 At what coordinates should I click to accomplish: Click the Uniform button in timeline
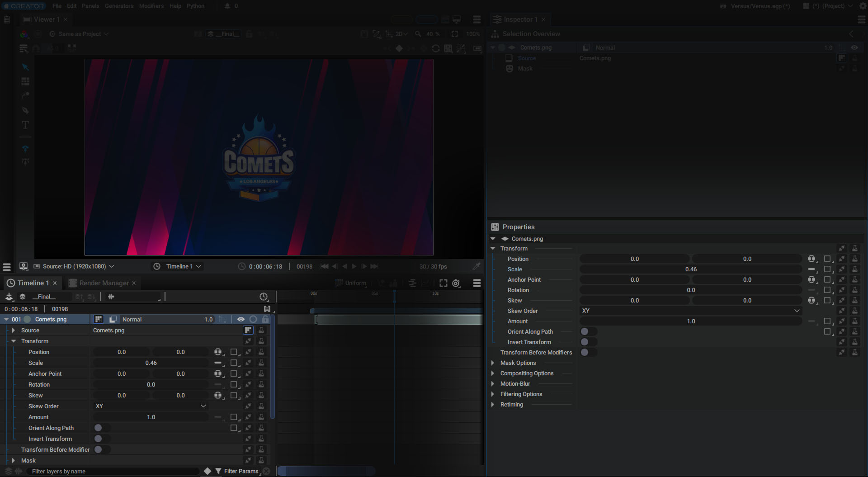click(x=351, y=283)
